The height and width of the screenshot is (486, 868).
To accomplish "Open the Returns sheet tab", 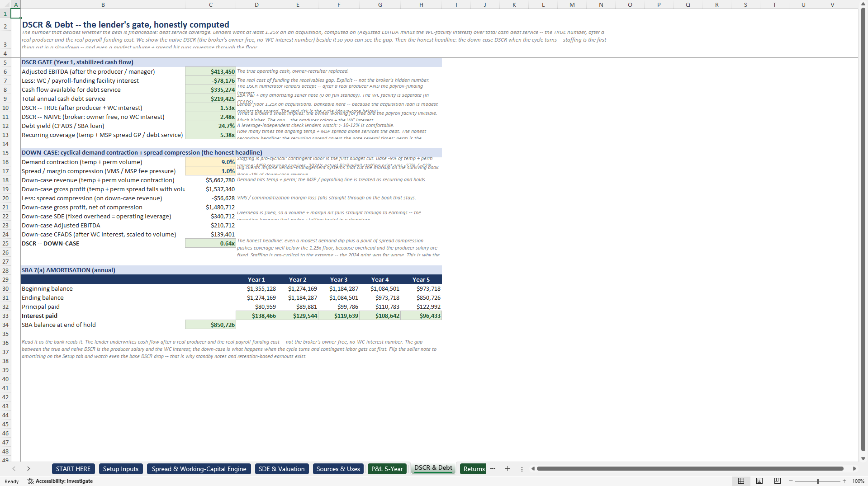I will coord(473,469).
